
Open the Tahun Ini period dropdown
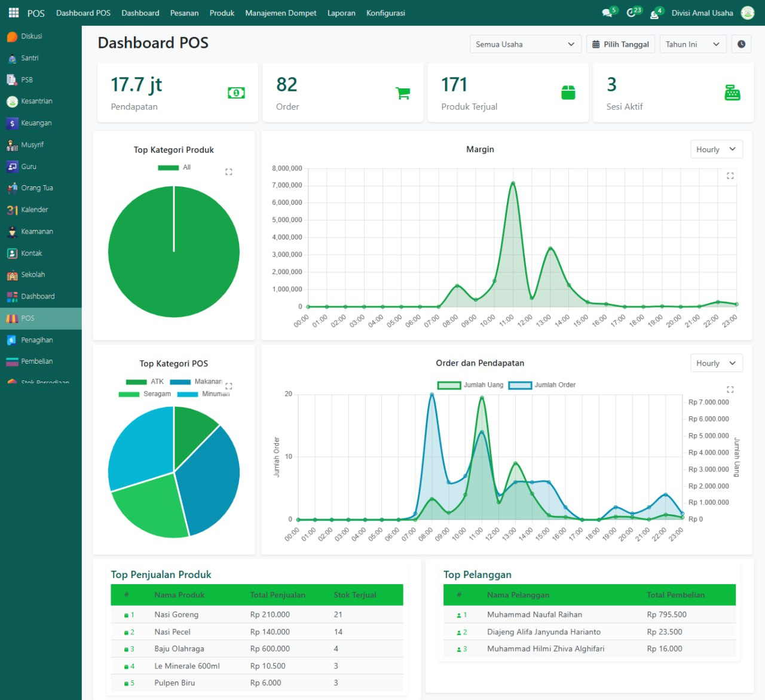[x=692, y=44]
